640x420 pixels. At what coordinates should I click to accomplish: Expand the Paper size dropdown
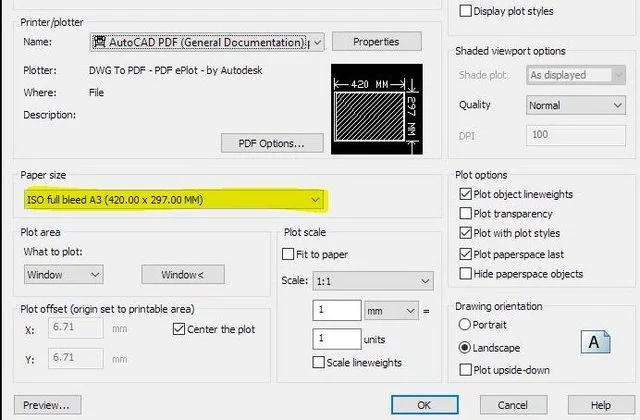coord(174,200)
